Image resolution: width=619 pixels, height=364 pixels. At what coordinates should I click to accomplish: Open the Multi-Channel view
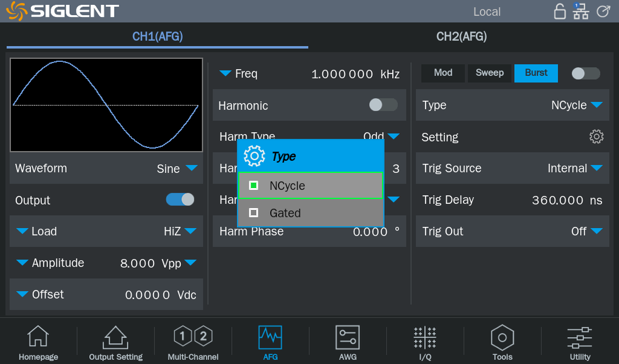coord(193,343)
